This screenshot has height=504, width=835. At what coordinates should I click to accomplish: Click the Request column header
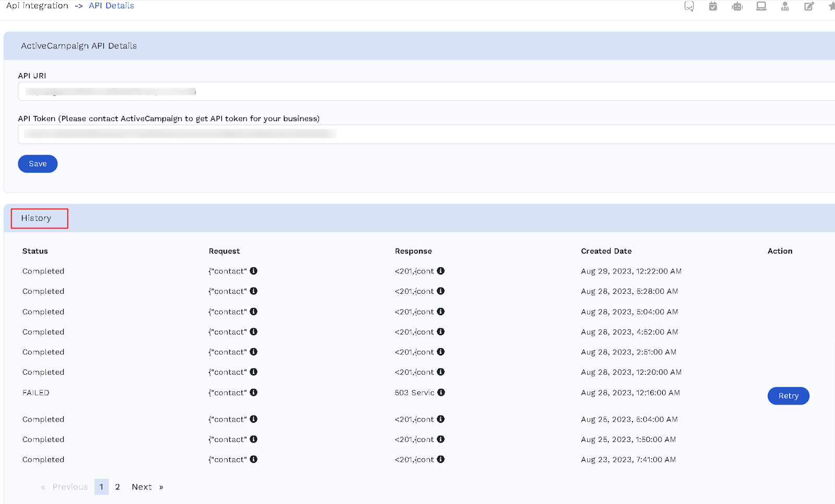tap(224, 251)
